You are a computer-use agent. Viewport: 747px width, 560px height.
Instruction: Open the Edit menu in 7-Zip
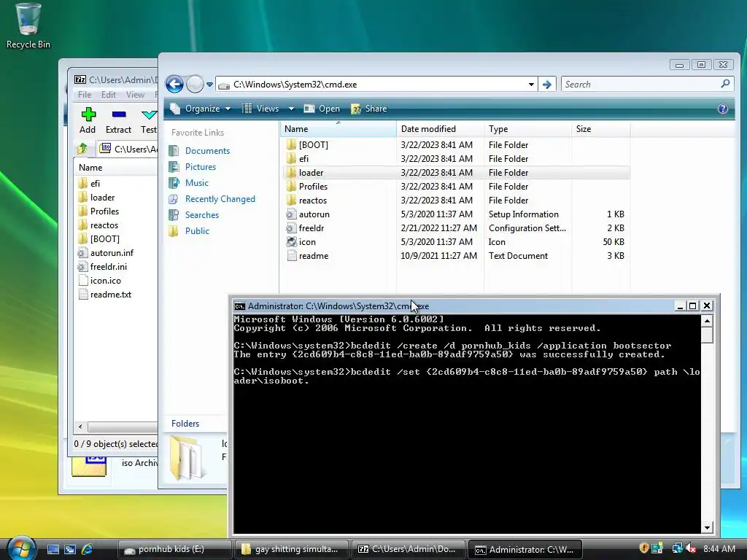coord(109,95)
